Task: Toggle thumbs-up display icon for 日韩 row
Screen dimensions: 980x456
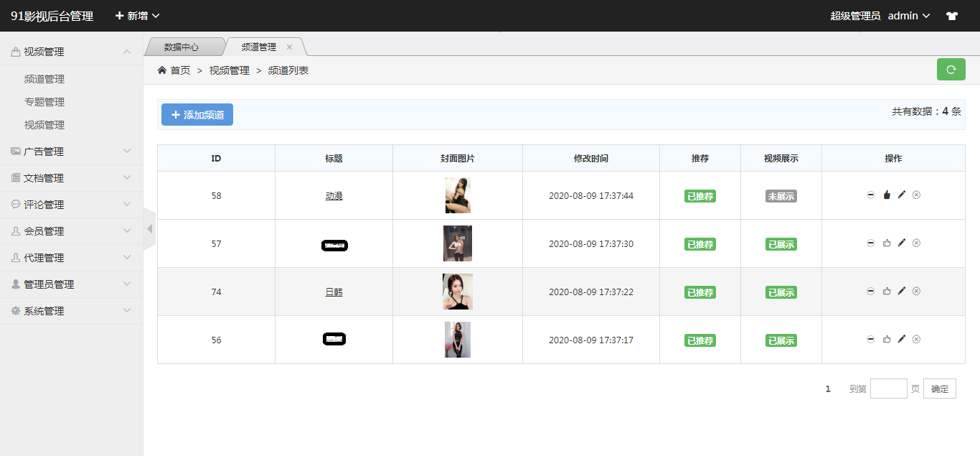Action: [x=886, y=291]
